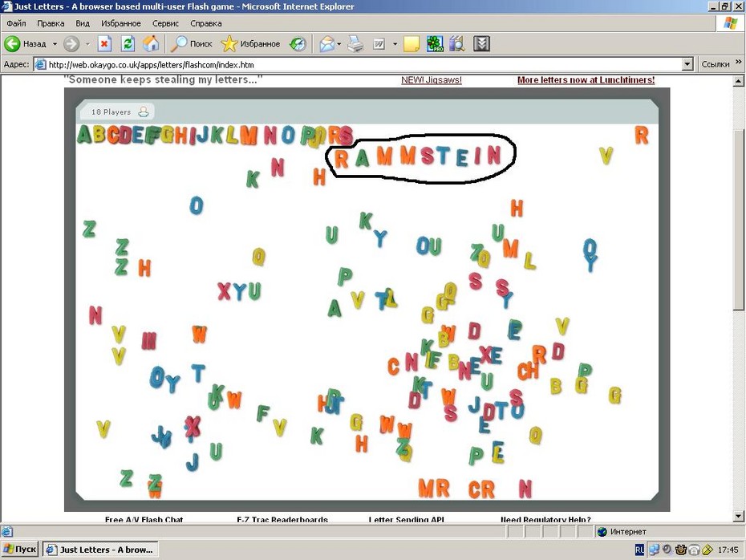Open the Word edit dropdown arrow
The image size is (746, 560).
click(395, 44)
